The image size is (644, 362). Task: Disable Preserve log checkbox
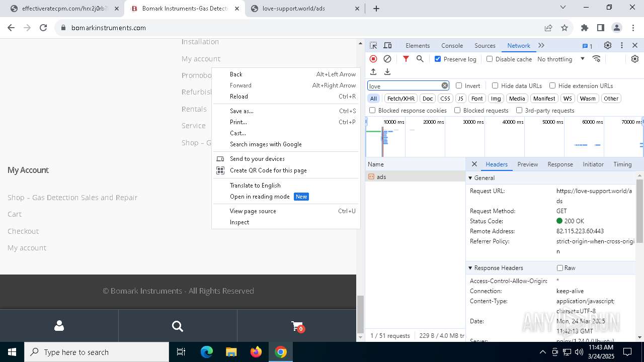tap(438, 59)
